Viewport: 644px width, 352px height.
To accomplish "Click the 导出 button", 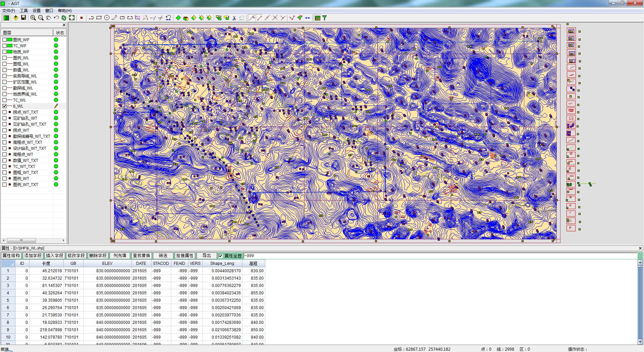I will [207, 255].
